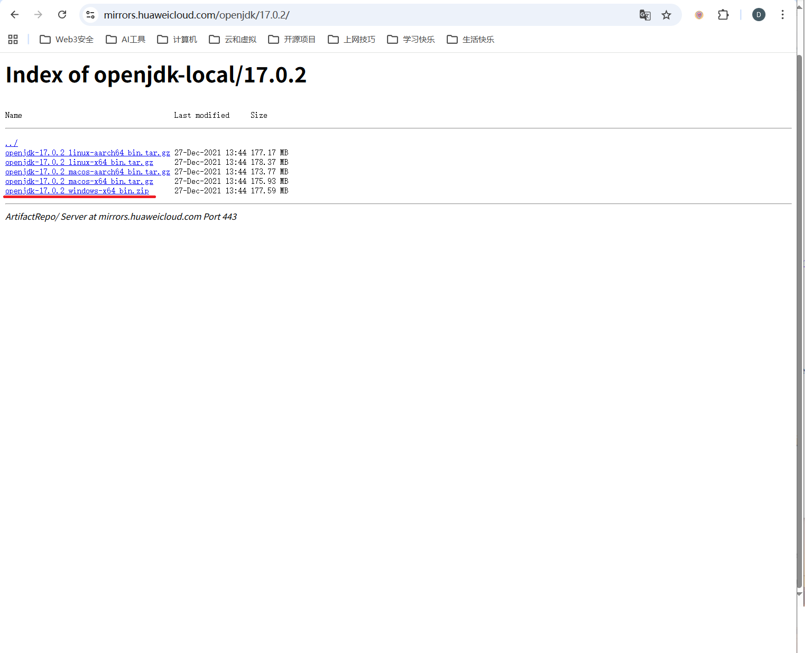Expand the Web3安全 bookmark folder
The width and height of the screenshot is (812, 653).
click(x=67, y=40)
